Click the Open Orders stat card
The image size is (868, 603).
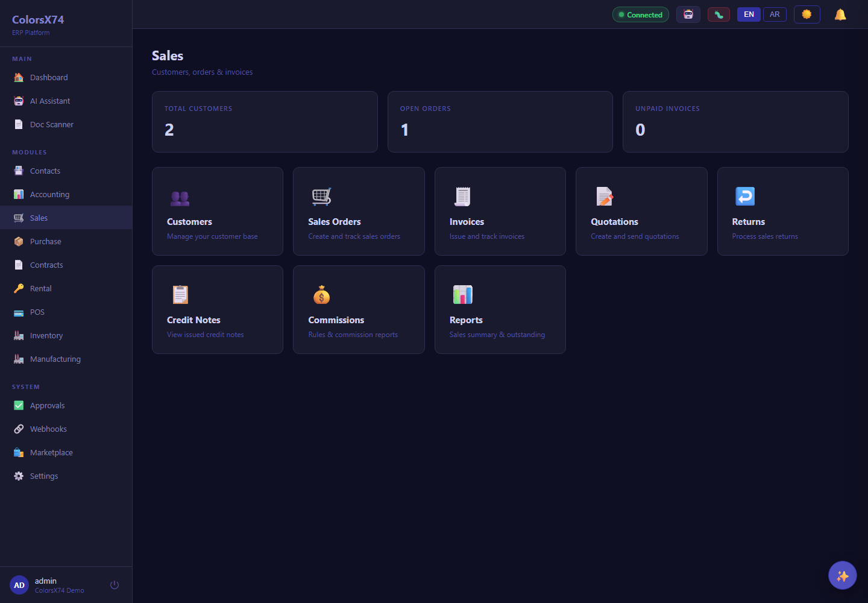[500, 122]
